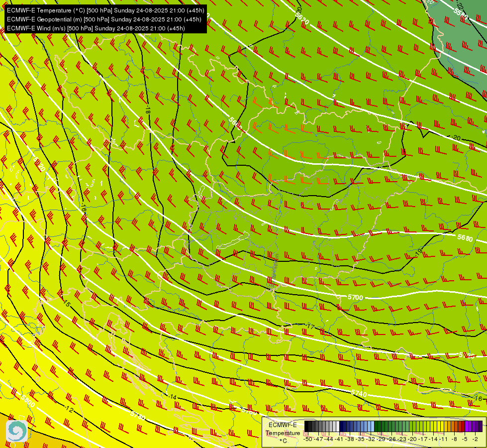This screenshot has width=487, height=448.
Task: Click the -14 isotherm label on the map
Action: click(173, 397)
